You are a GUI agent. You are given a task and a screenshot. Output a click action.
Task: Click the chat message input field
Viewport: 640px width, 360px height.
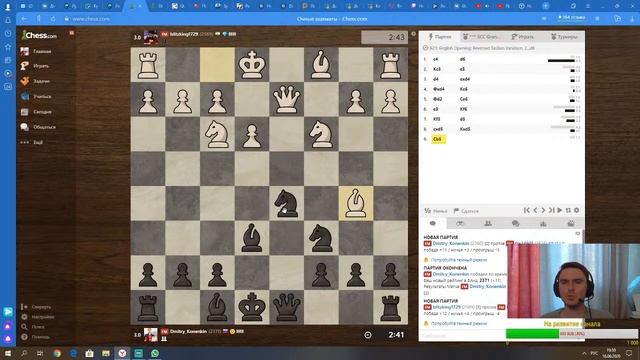(462, 336)
